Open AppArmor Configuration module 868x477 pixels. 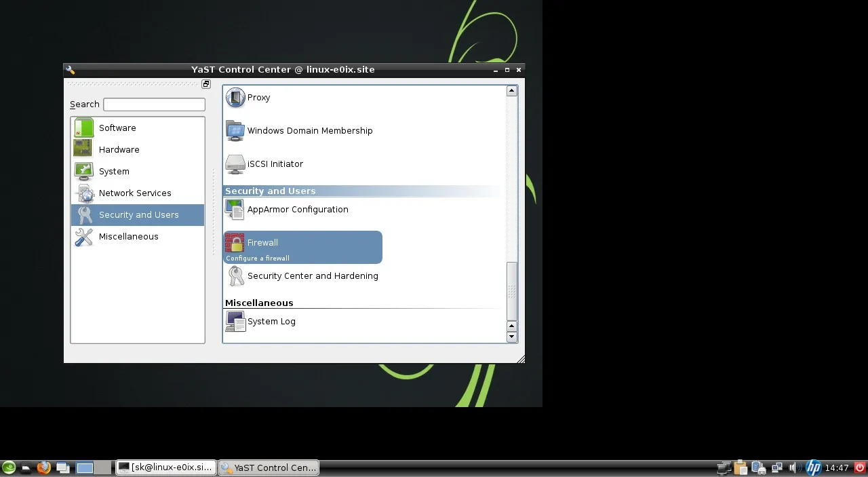pyautogui.click(x=297, y=210)
